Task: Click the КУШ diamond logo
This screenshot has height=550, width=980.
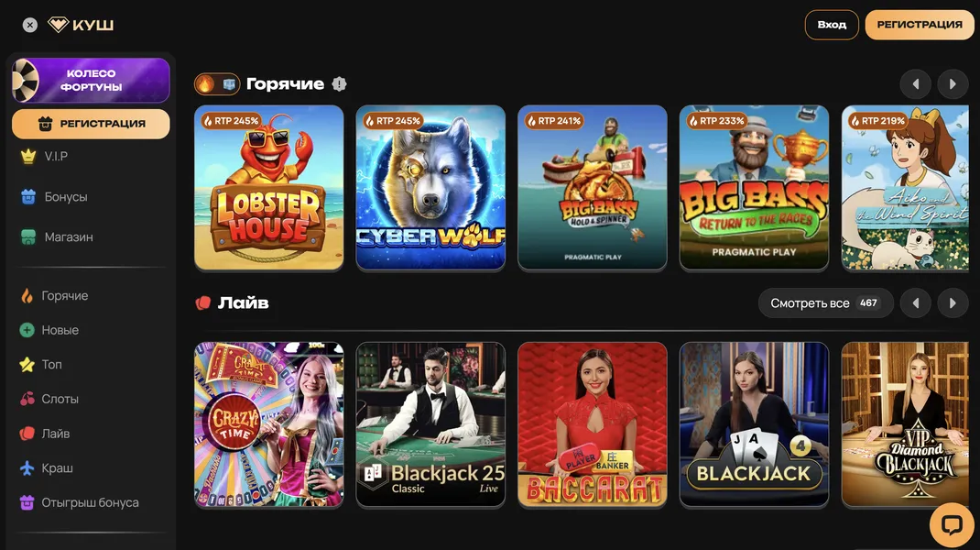Action: coord(81,25)
